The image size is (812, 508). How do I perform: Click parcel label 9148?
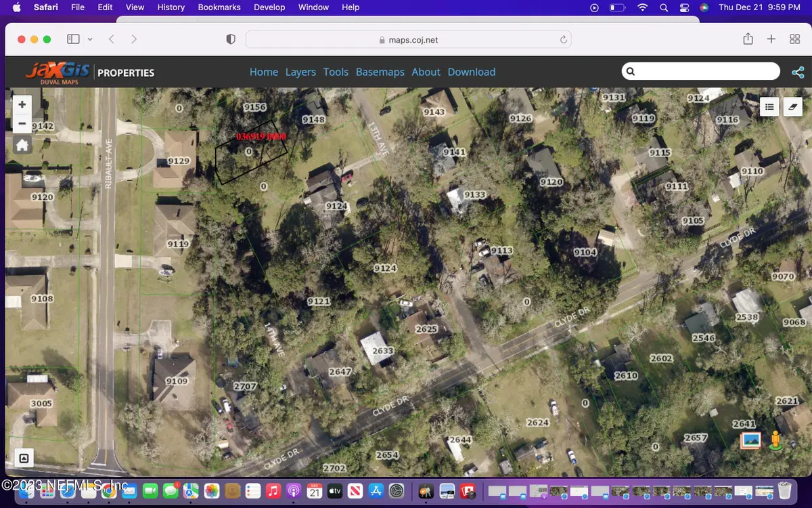point(314,119)
